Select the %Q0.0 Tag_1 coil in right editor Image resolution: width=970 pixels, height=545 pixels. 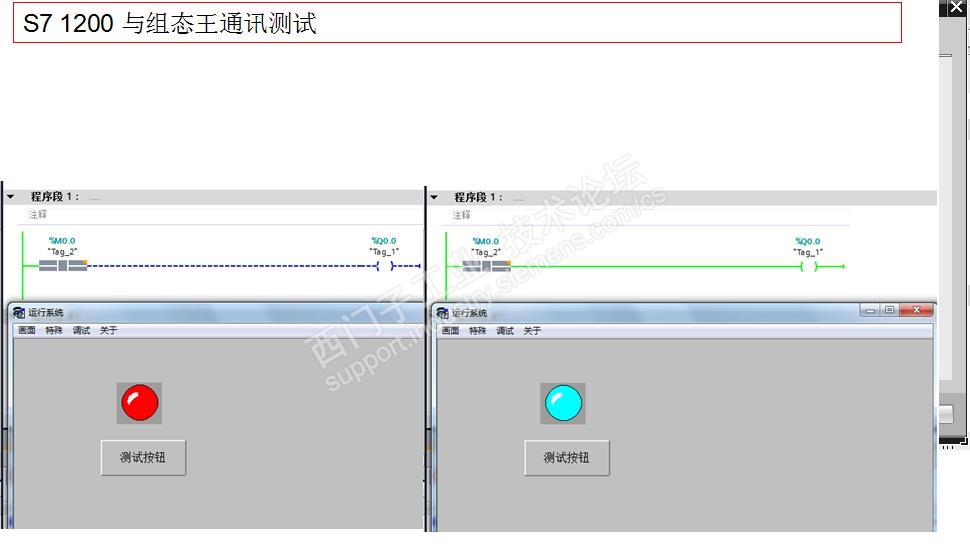809,267
